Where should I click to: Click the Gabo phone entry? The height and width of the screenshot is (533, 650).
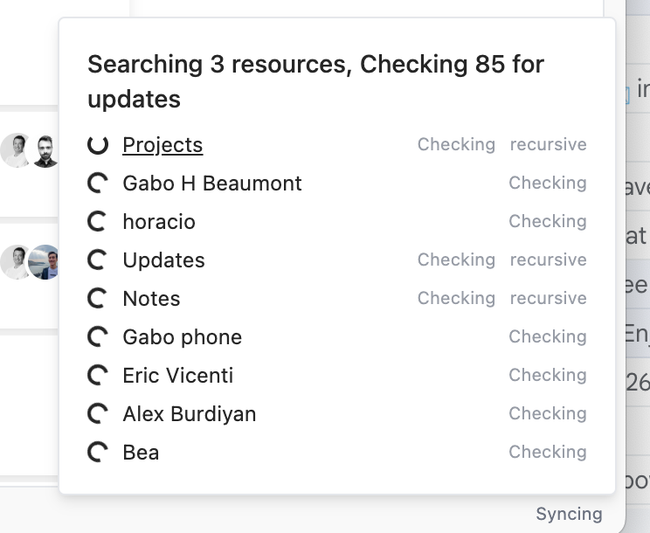(182, 337)
